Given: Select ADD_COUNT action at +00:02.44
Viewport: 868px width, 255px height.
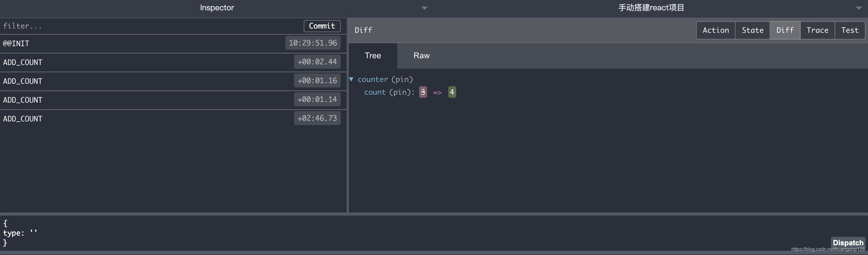Looking at the screenshot, I should coord(173,62).
